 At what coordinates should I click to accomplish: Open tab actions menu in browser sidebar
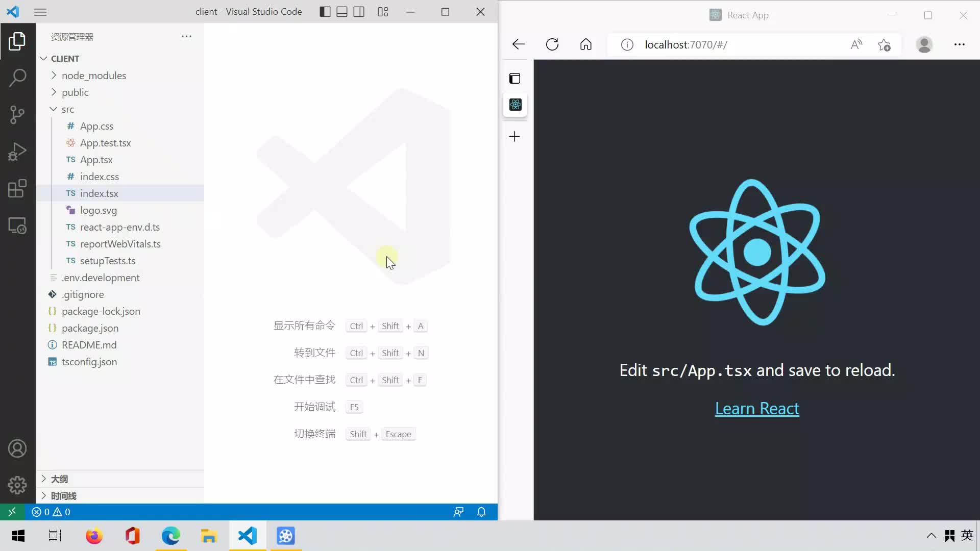click(515, 78)
